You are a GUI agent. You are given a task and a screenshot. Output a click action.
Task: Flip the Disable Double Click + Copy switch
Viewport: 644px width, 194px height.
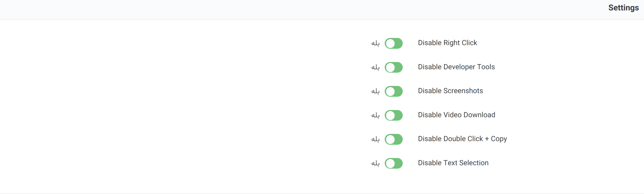pos(394,139)
